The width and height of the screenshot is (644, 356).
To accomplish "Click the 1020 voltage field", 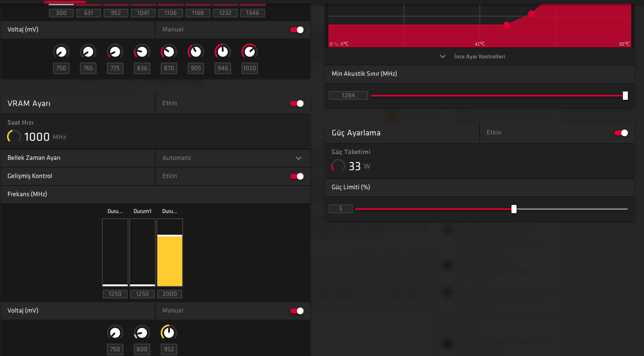I will tap(250, 68).
